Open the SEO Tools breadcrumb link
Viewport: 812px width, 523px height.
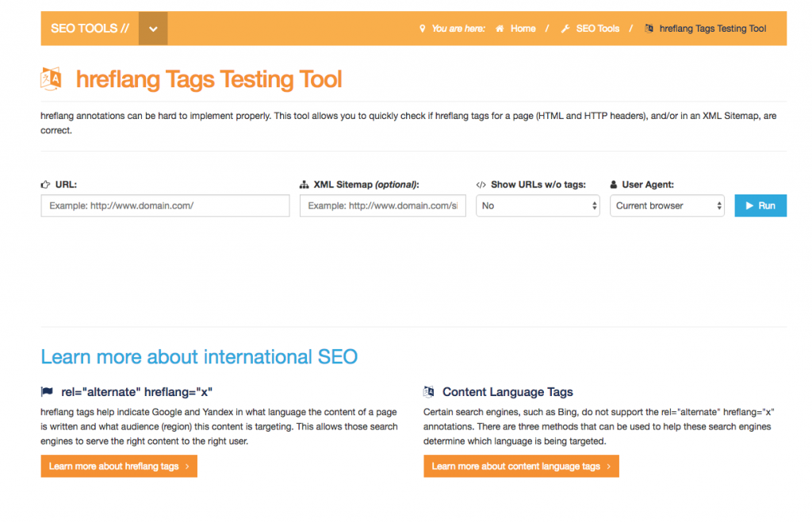[x=597, y=28]
